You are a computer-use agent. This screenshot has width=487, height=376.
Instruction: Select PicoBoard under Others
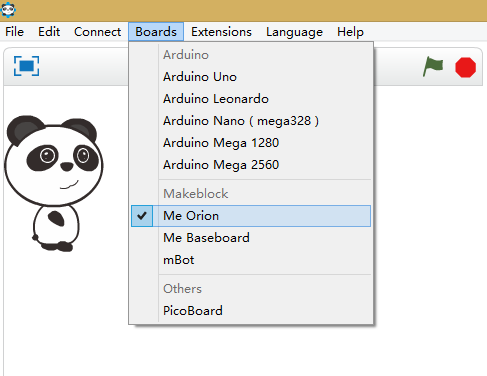[251, 311]
